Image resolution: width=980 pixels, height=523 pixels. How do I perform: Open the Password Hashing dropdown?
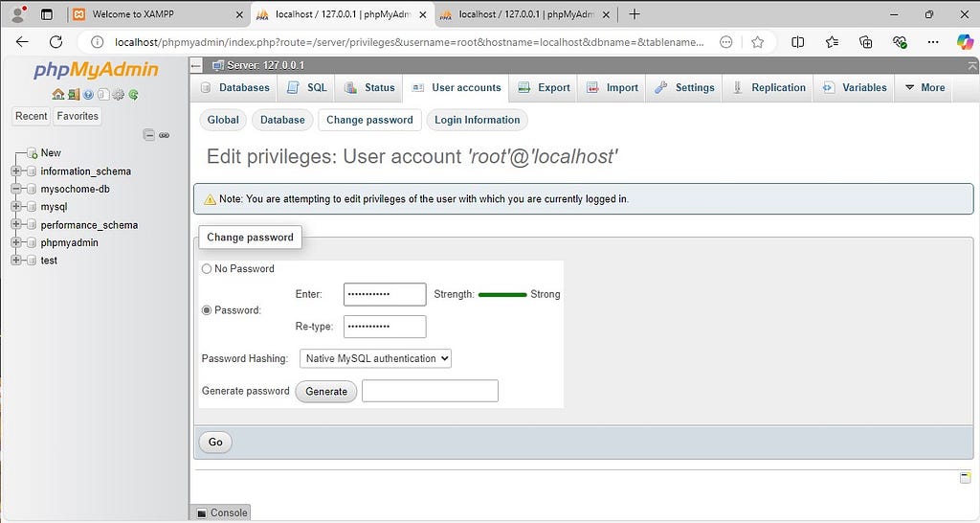point(375,358)
